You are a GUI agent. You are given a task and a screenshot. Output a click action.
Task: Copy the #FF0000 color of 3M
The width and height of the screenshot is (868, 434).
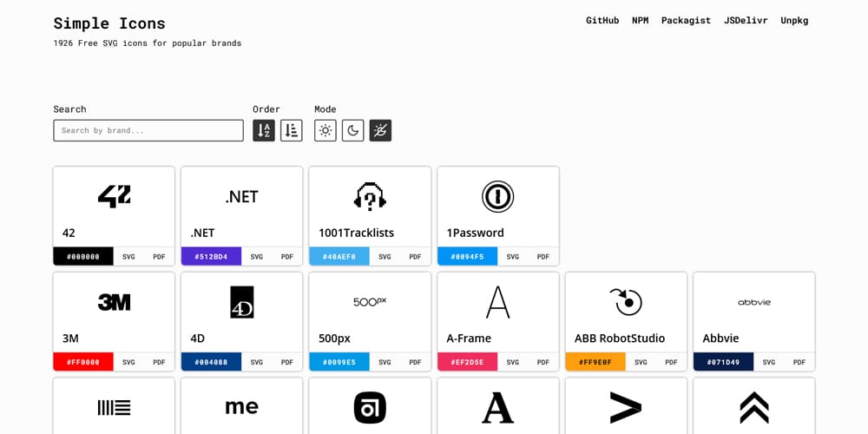click(x=83, y=362)
